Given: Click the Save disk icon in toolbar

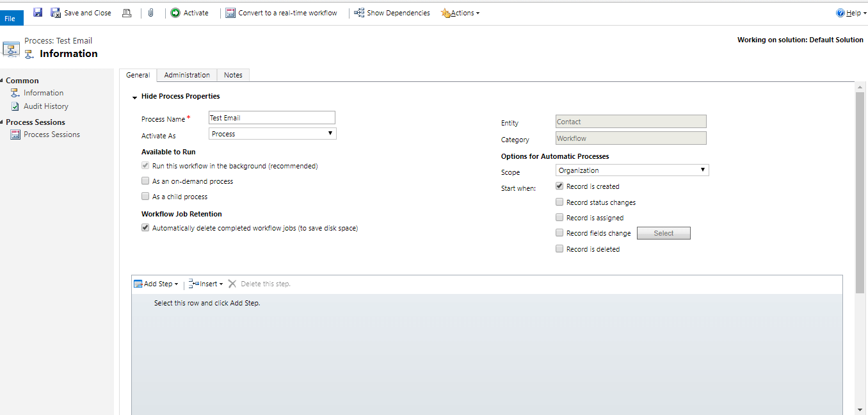Looking at the screenshot, I should click(38, 13).
